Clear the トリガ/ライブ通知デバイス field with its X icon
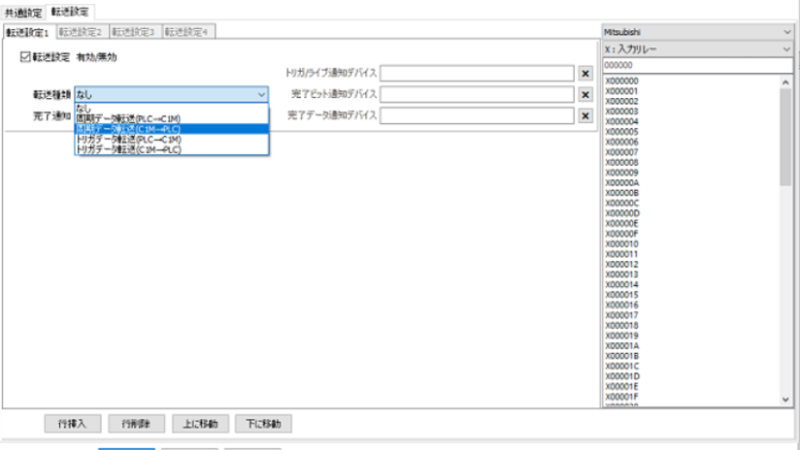 587,73
